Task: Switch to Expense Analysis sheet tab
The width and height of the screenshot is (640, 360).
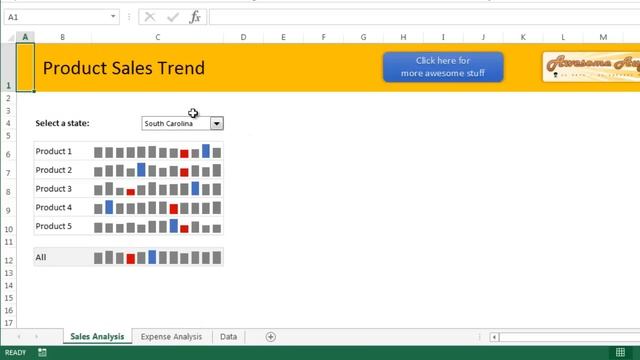Action: 171,337
